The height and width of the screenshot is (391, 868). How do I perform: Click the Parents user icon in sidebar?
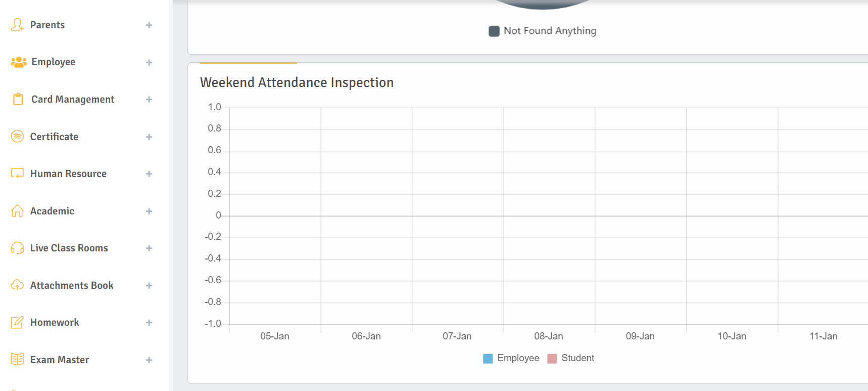[17, 25]
